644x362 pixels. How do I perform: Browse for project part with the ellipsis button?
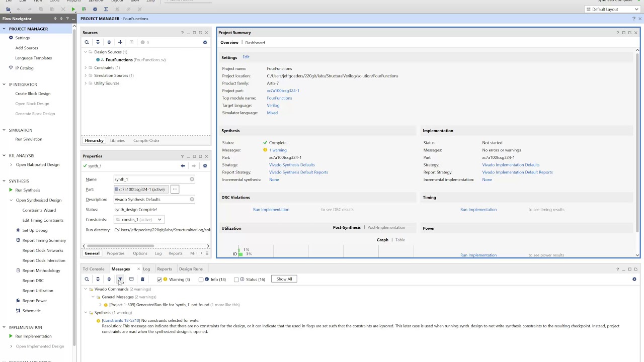pyautogui.click(x=175, y=190)
